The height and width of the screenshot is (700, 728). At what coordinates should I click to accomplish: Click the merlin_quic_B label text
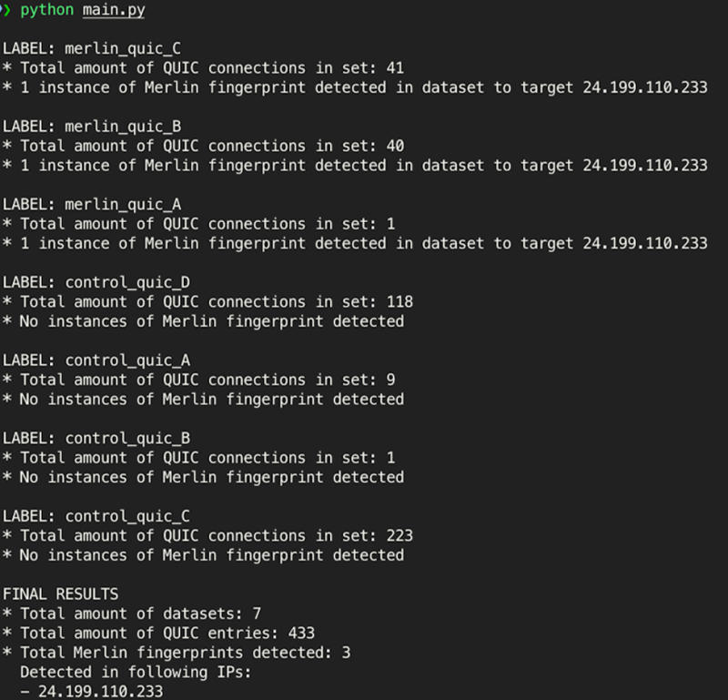[x=123, y=127]
